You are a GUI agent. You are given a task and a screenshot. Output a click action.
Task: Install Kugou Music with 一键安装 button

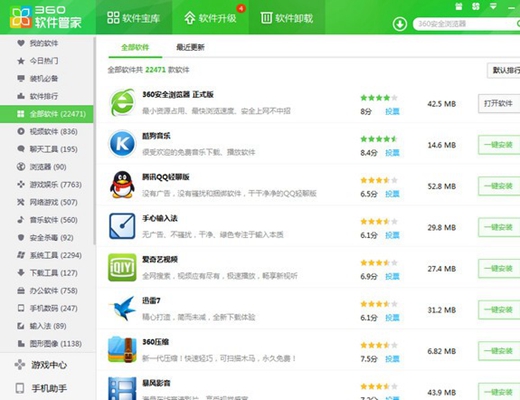point(499,145)
